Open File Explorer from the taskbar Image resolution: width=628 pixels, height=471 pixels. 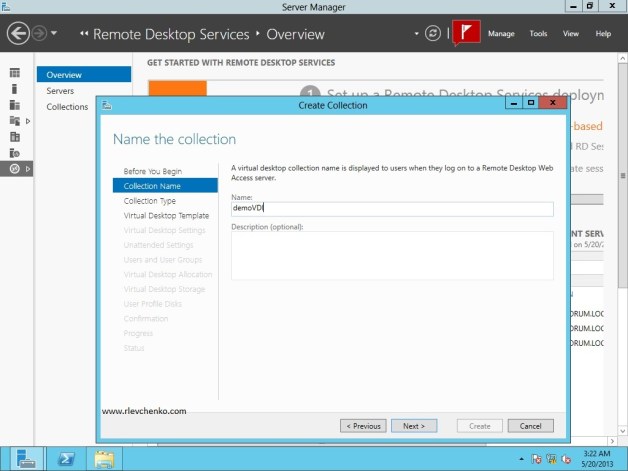104,459
